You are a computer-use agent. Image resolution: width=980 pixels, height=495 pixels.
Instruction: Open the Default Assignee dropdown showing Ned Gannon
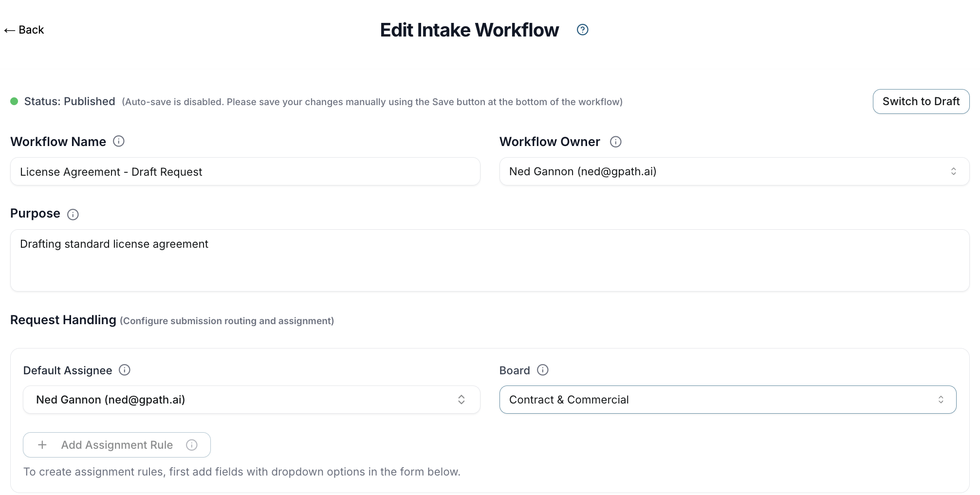(x=243, y=400)
